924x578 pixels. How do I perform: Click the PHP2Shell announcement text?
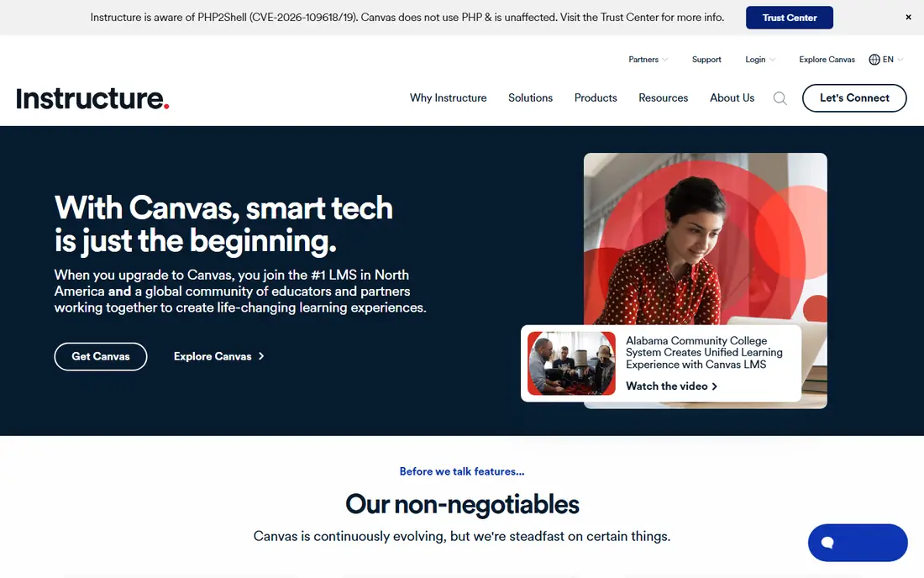407,18
